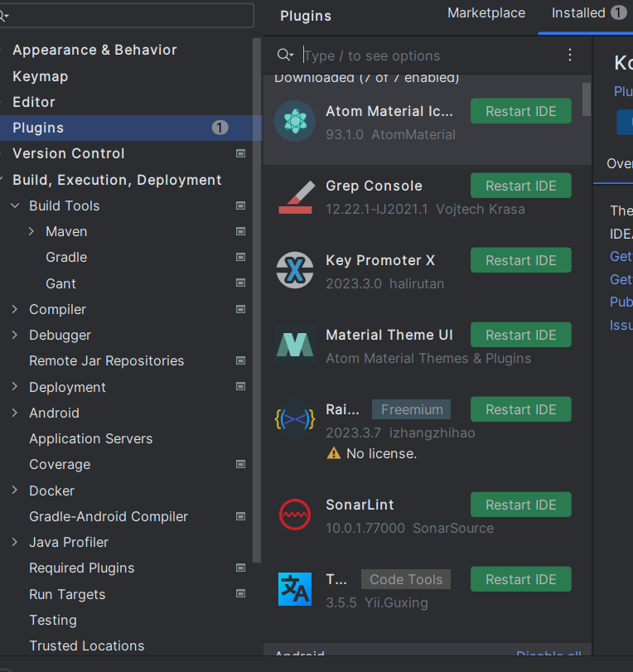Click the project-level icon beside Compiler
The height and width of the screenshot is (672, 633).
pos(241,309)
